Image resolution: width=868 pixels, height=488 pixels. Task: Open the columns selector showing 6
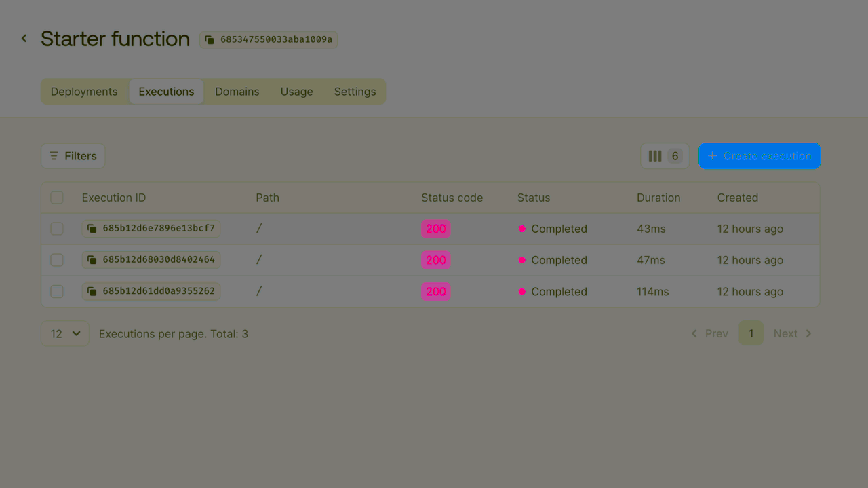click(x=664, y=156)
